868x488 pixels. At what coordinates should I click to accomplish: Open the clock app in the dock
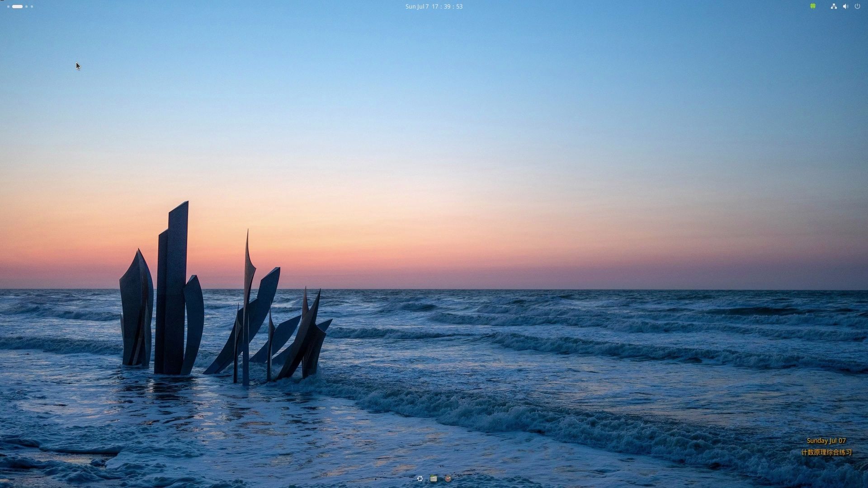[448, 479]
